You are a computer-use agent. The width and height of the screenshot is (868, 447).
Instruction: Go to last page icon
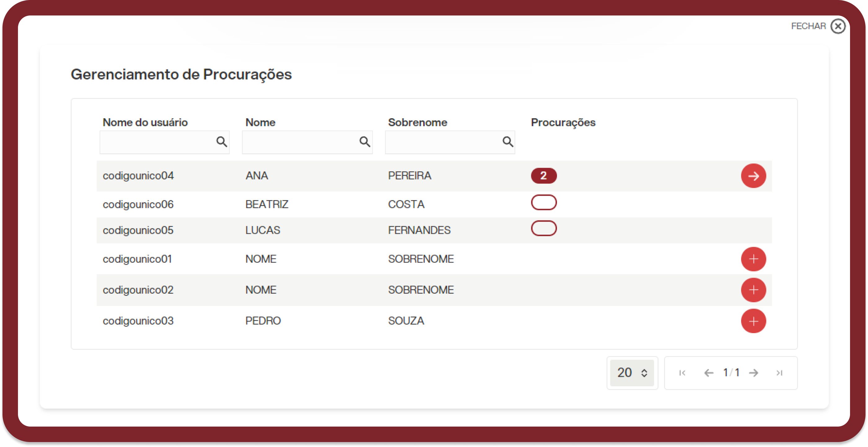779,373
